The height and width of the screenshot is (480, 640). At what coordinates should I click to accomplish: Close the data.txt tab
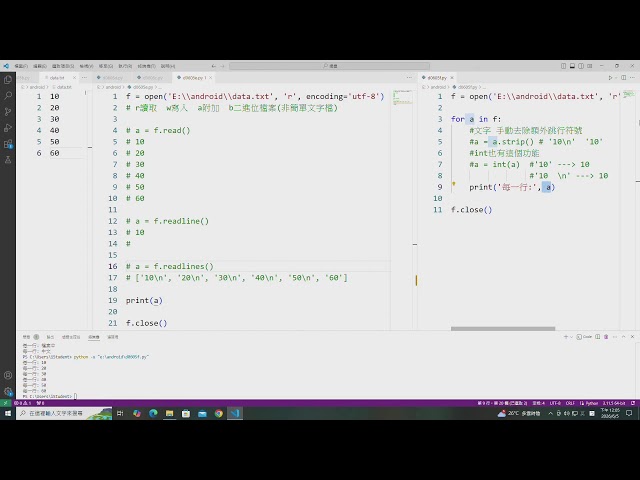[74, 78]
